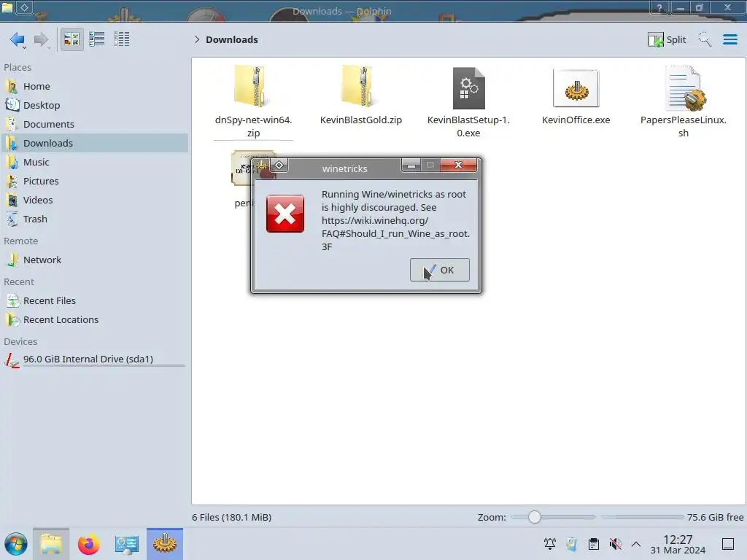The image size is (747, 560).
Task: Click the Downloads breadcrumb label
Action: pos(231,39)
